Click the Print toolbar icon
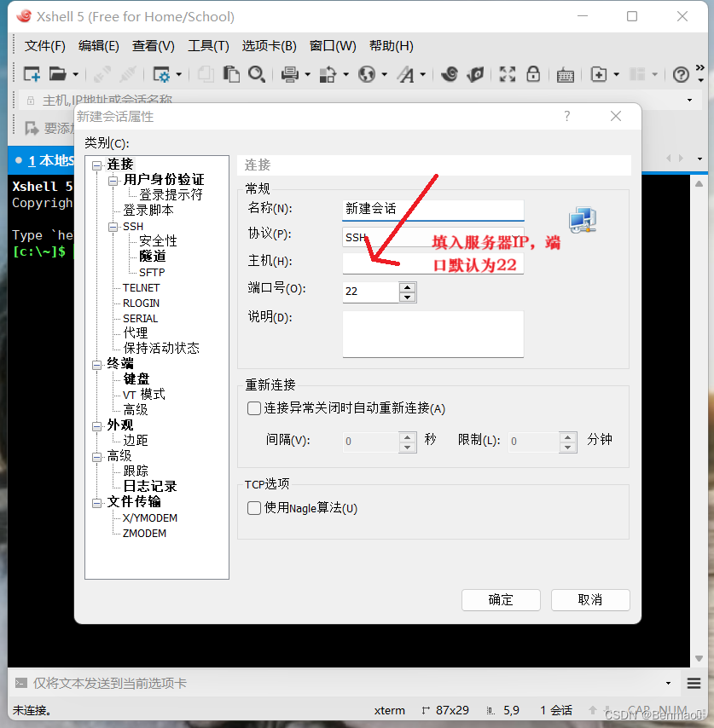Screen dimensions: 714x728 tap(290, 74)
